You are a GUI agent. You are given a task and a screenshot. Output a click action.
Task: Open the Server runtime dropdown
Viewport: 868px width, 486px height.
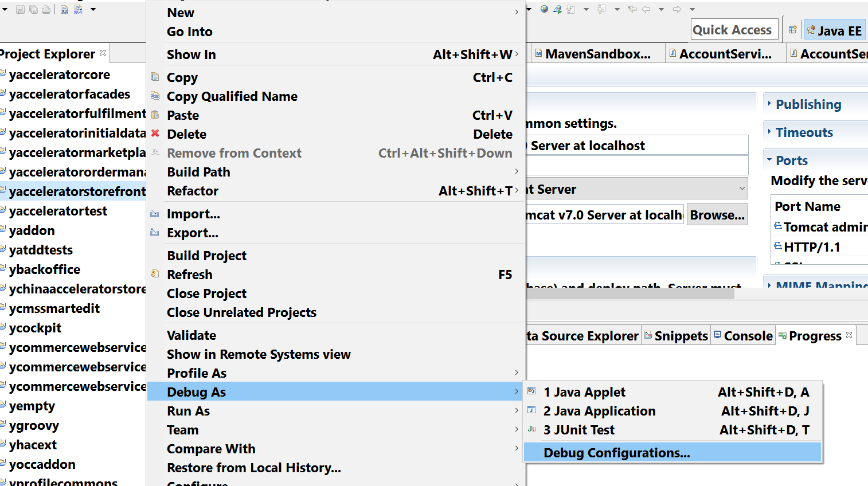636,189
